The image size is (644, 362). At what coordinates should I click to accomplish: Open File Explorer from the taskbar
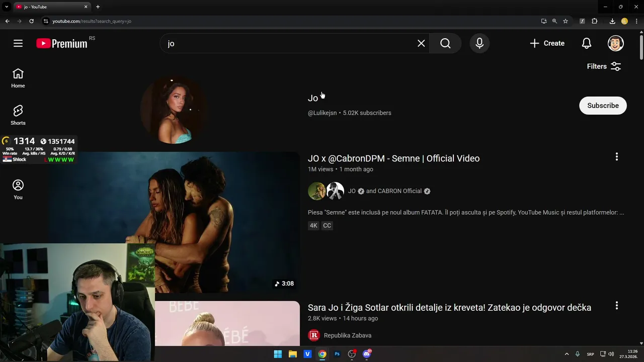(x=293, y=354)
